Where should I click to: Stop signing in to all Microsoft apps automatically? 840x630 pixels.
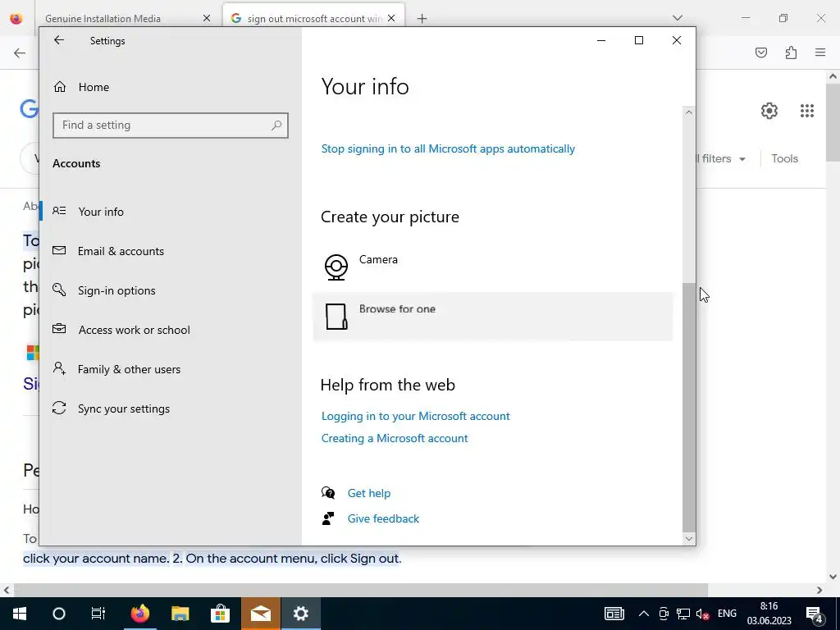tap(448, 148)
